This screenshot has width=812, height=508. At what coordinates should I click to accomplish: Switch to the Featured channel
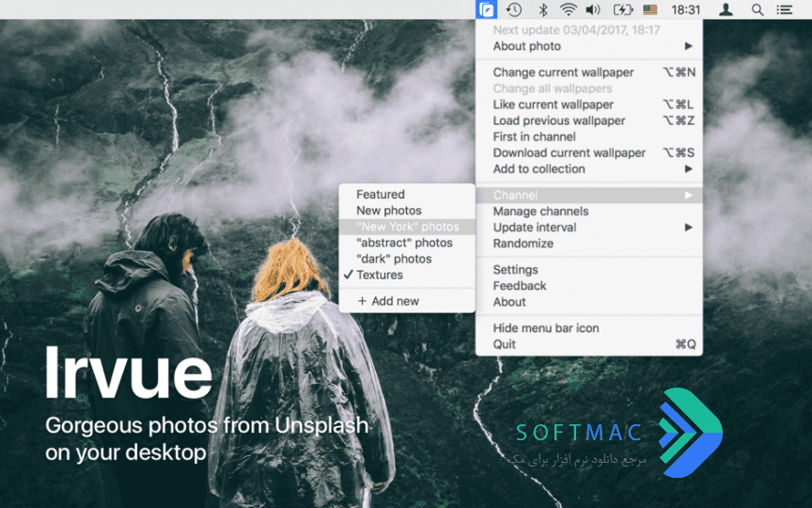[407, 195]
